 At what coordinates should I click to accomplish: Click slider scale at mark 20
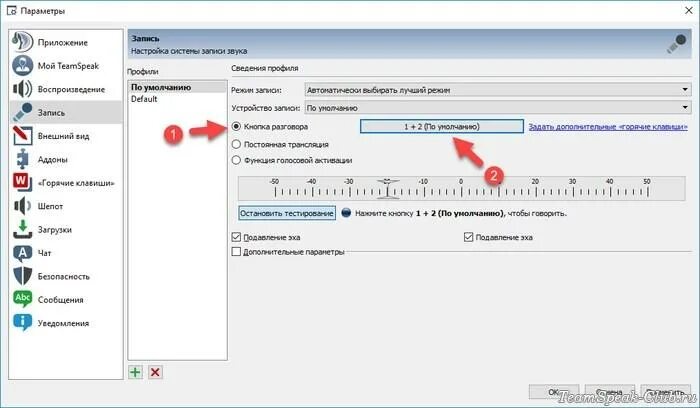pos(535,188)
